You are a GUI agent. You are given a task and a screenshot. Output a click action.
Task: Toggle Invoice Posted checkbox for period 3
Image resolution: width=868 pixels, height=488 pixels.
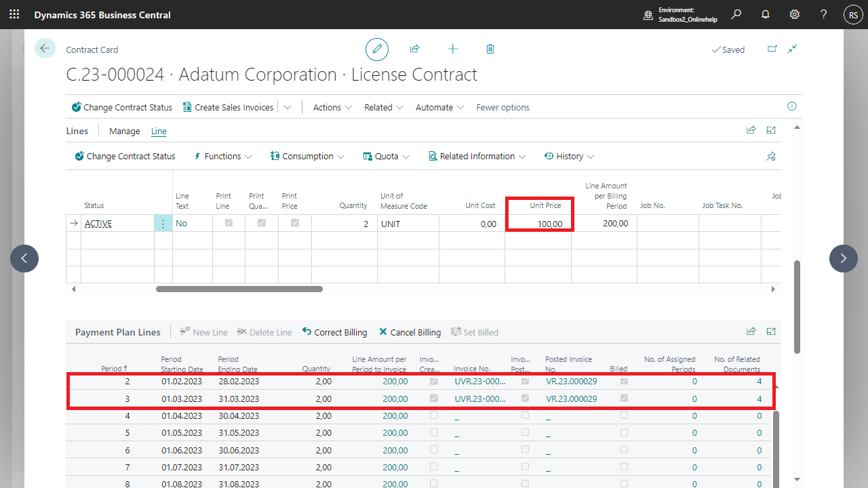(525, 399)
